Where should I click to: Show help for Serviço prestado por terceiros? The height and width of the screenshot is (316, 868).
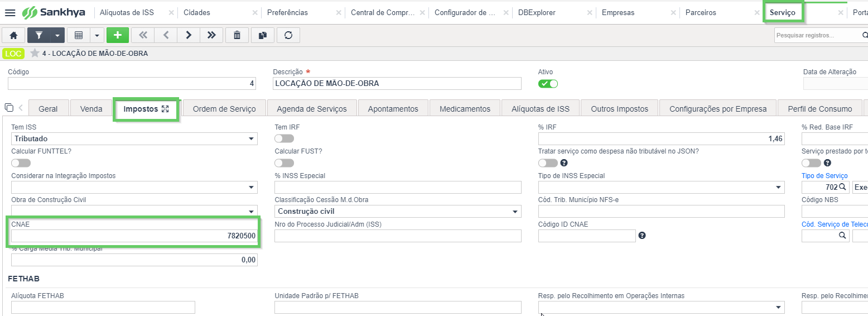827,163
